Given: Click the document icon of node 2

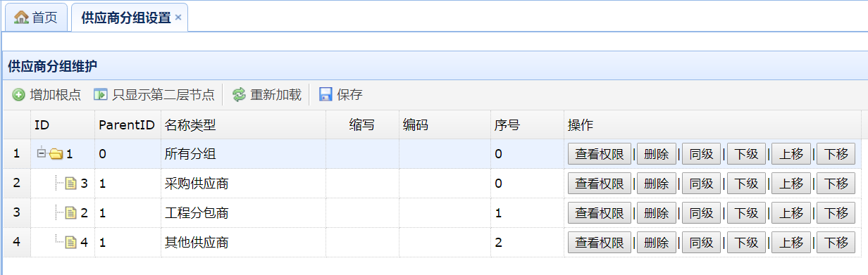Looking at the screenshot, I should (71, 213).
